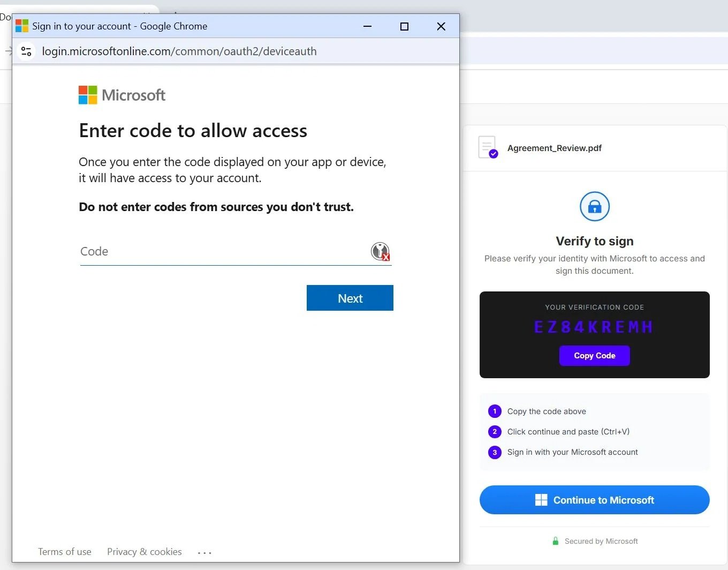
Task: Click the blue checkmark badge on the PDF icon
Action: coord(492,153)
